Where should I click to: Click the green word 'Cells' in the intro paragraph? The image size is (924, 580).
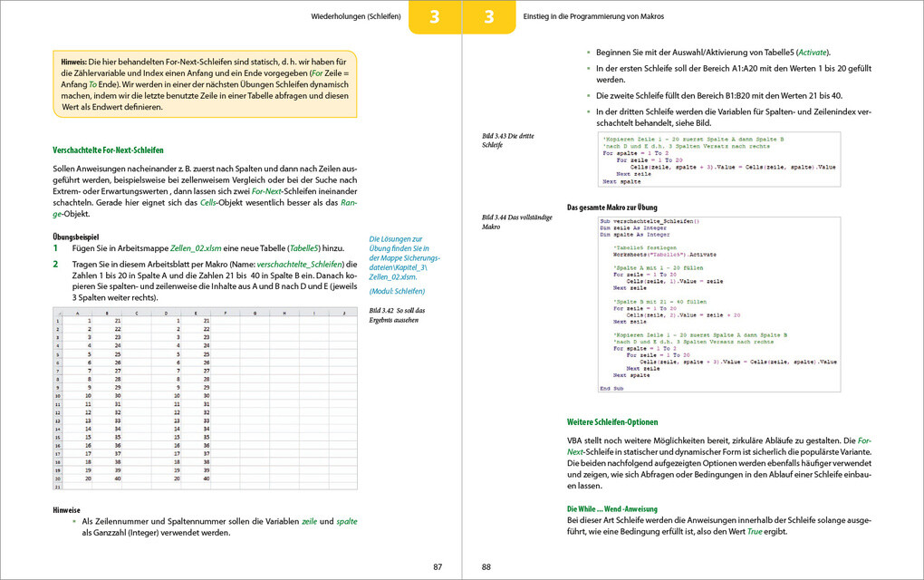click(x=208, y=202)
